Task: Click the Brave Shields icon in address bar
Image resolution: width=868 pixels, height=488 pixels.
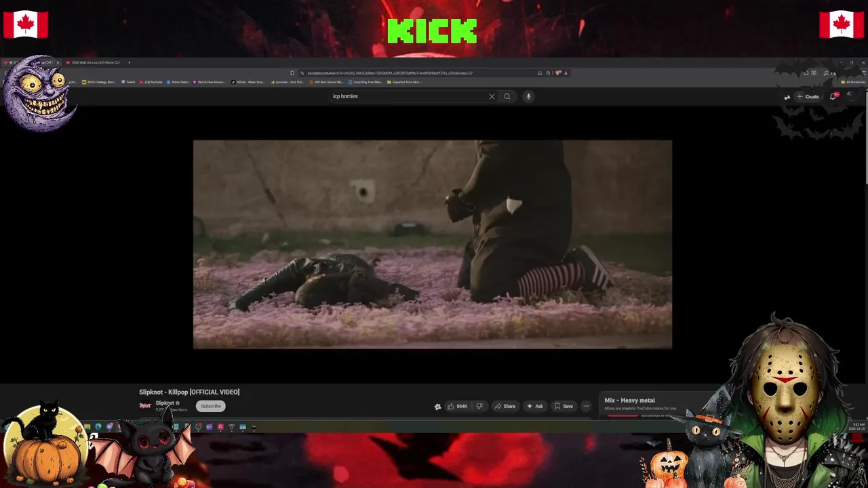Action: (x=557, y=73)
